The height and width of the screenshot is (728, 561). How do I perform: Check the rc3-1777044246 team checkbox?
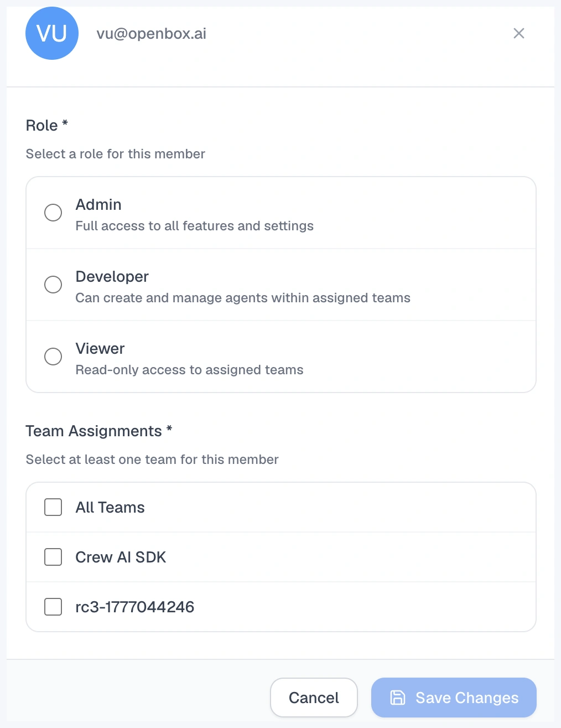coord(53,607)
